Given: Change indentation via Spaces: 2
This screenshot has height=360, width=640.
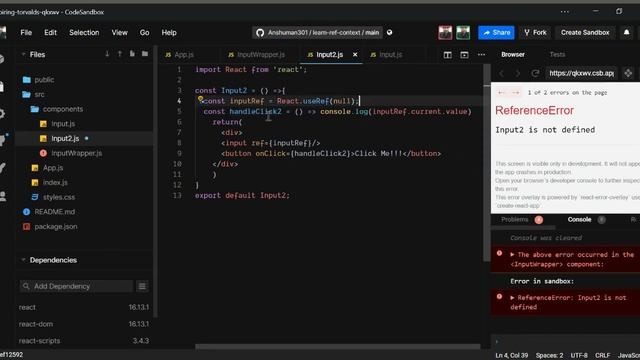Looking at the screenshot, I should point(549,356).
